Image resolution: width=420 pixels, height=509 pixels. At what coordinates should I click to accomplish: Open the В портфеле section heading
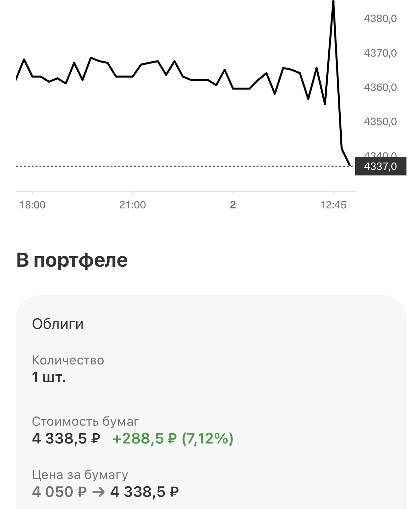72,260
